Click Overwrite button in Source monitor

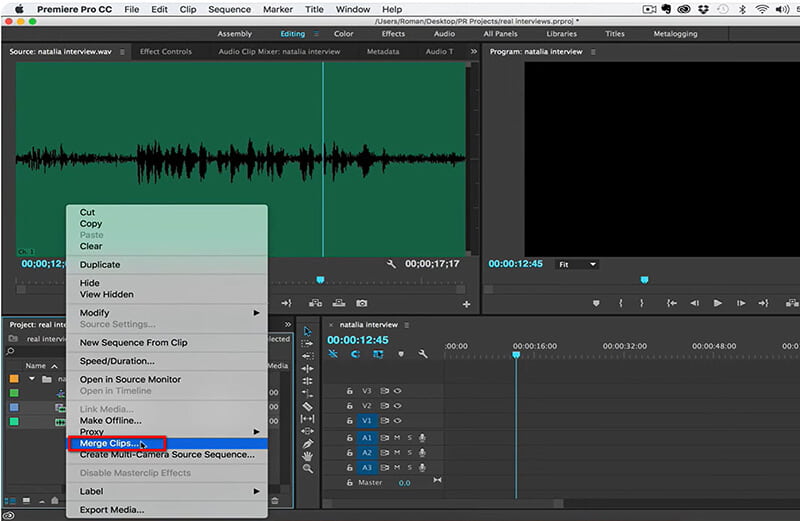(x=339, y=303)
